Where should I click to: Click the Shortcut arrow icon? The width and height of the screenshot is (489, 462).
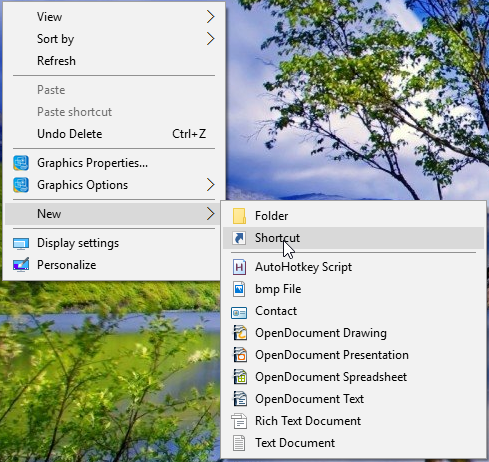coord(239,238)
